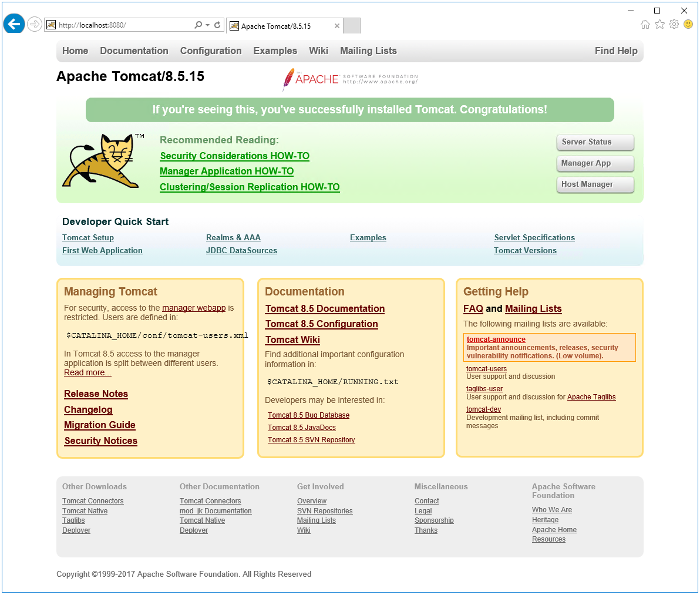Screen dimensions: 700x595
Task: Click the Tomcat cat mascot image
Action: point(103,161)
